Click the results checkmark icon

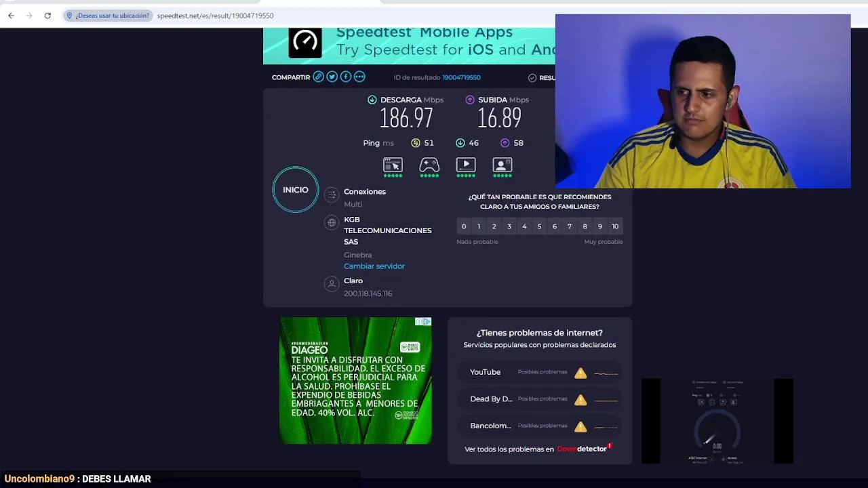pos(532,78)
